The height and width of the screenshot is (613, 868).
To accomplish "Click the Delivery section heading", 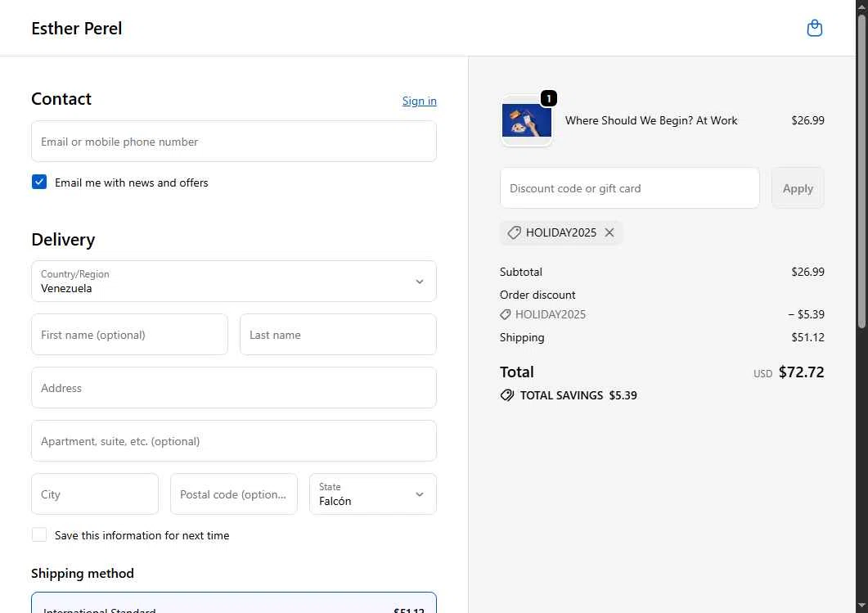I will pyautogui.click(x=63, y=240).
